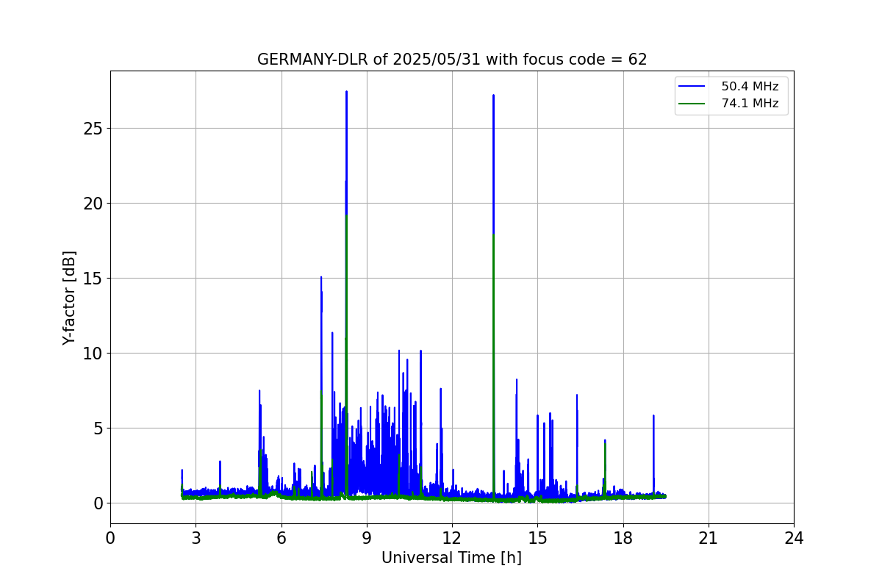Click the tall blue peak near 13.5 h
Image resolution: width=882 pixels, height=588 pixels.
(x=493, y=96)
